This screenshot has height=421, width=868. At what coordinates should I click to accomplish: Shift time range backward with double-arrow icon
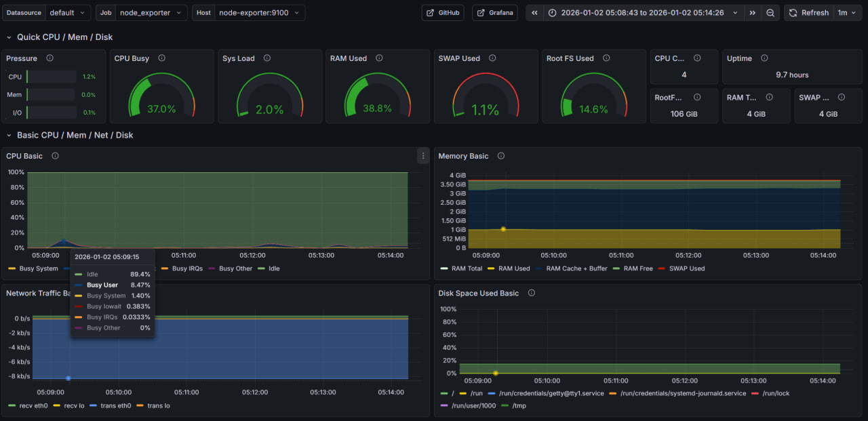point(534,13)
